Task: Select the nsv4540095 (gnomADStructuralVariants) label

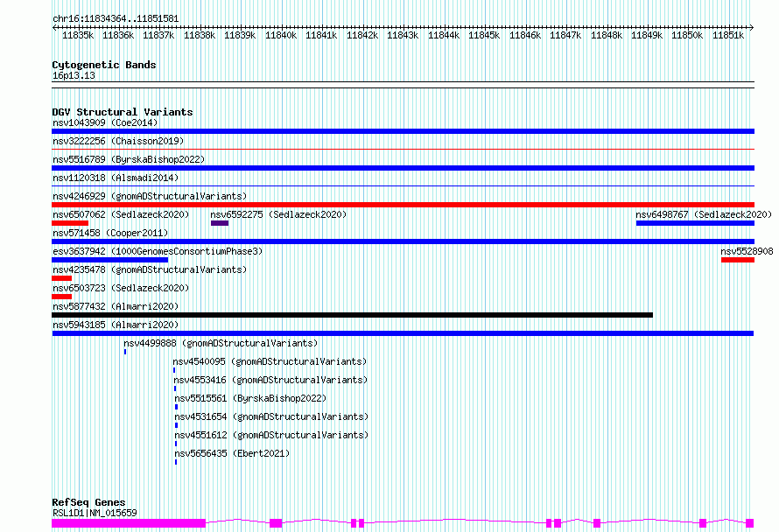Action: point(270,361)
